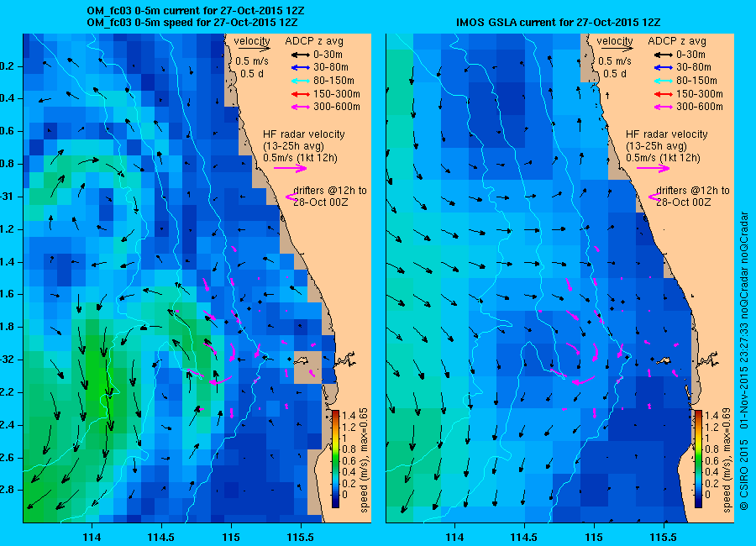Click the drifters arrowhead marker in left panel
Screen dimensions: 756x546
pyautogui.click(x=291, y=197)
